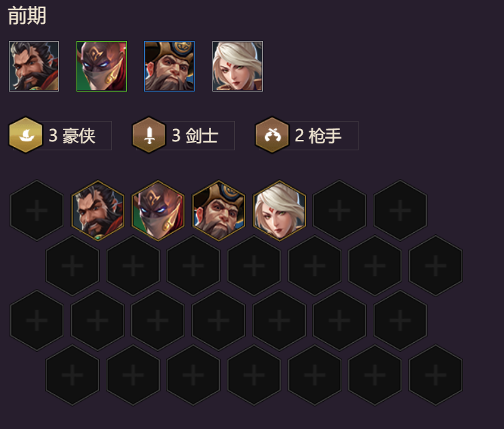Open the first black-bearded champion square portrait
The image size is (504, 429).
tap(33, 66)
